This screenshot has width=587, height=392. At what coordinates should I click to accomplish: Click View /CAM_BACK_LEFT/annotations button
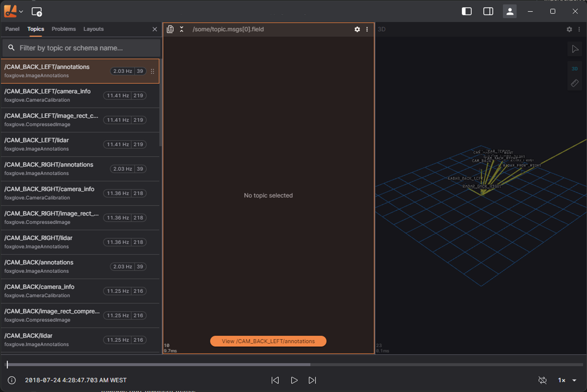tap(268, 341)
